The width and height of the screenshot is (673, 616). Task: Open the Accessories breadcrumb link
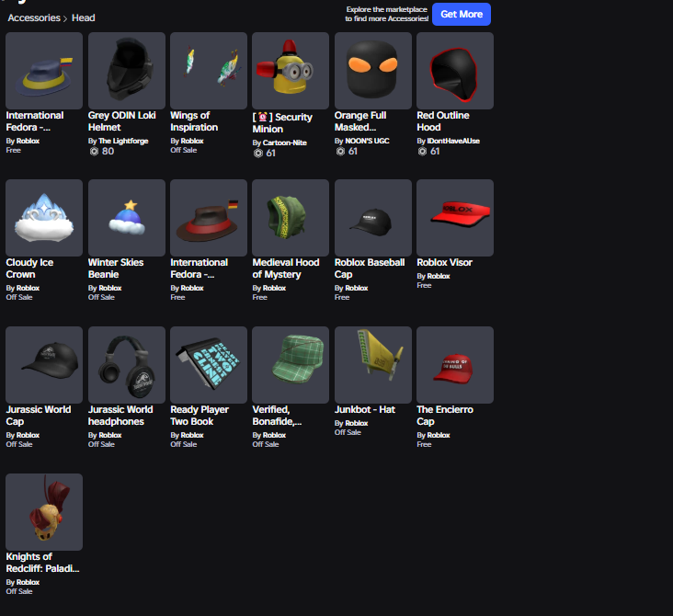tap(34, 18)
